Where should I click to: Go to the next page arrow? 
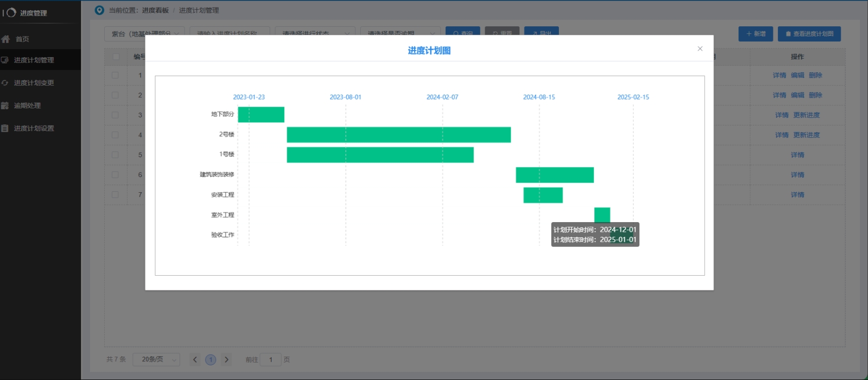click(227, 359)
